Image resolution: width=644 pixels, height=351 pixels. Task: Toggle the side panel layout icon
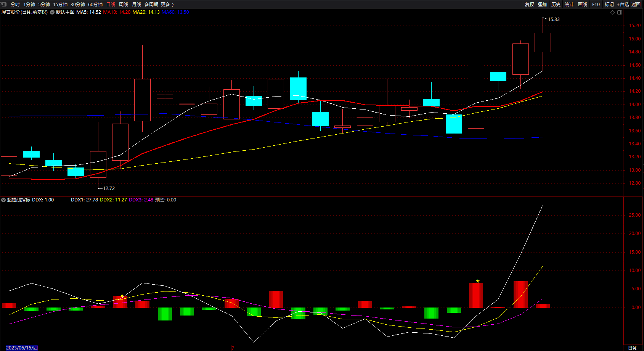(x=620, y=12)
